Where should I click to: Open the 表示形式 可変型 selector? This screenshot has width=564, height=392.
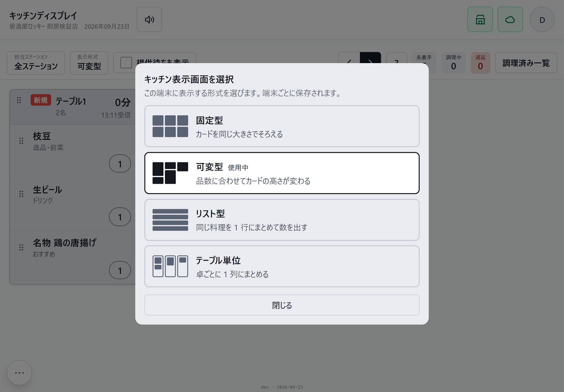89,63
